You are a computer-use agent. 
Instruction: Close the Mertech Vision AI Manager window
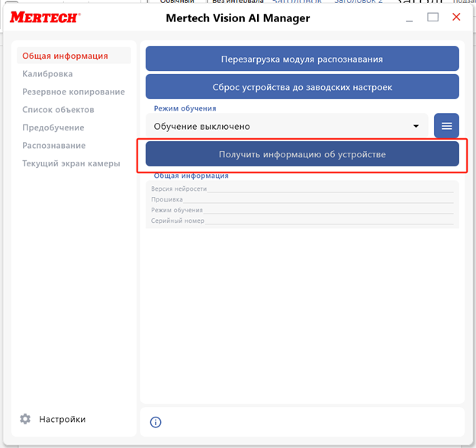(456, 17)
